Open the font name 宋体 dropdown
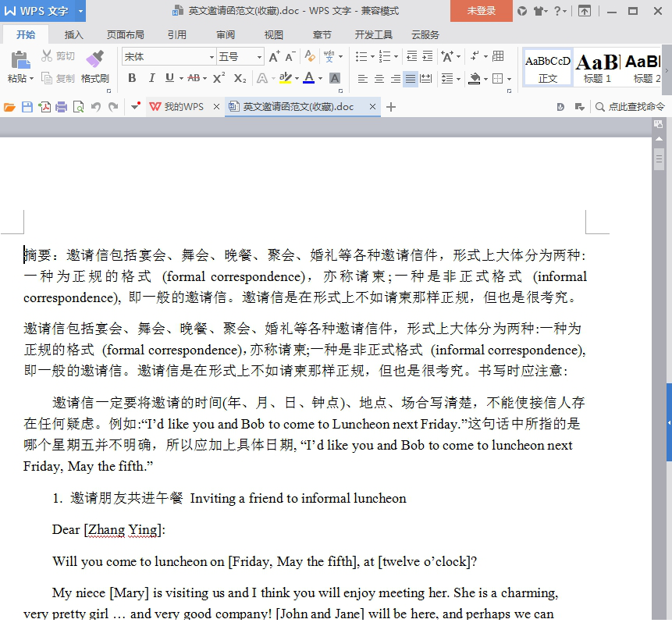The height and width of the screenshot is (644, 672). pos(212,57)
